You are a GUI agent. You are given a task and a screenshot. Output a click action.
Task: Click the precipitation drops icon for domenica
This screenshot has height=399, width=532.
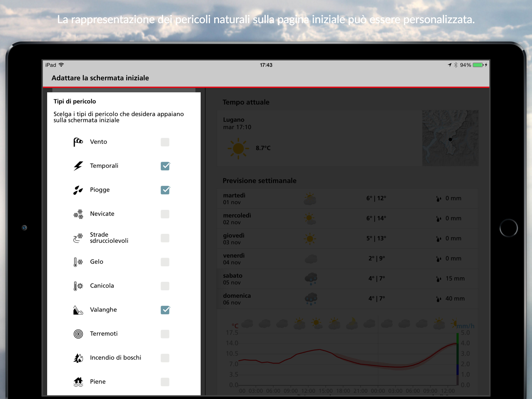coord(439,299)
